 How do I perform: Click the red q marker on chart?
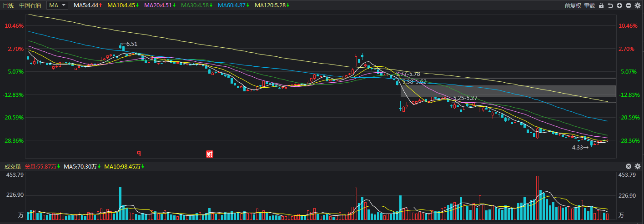click(139, 153)
